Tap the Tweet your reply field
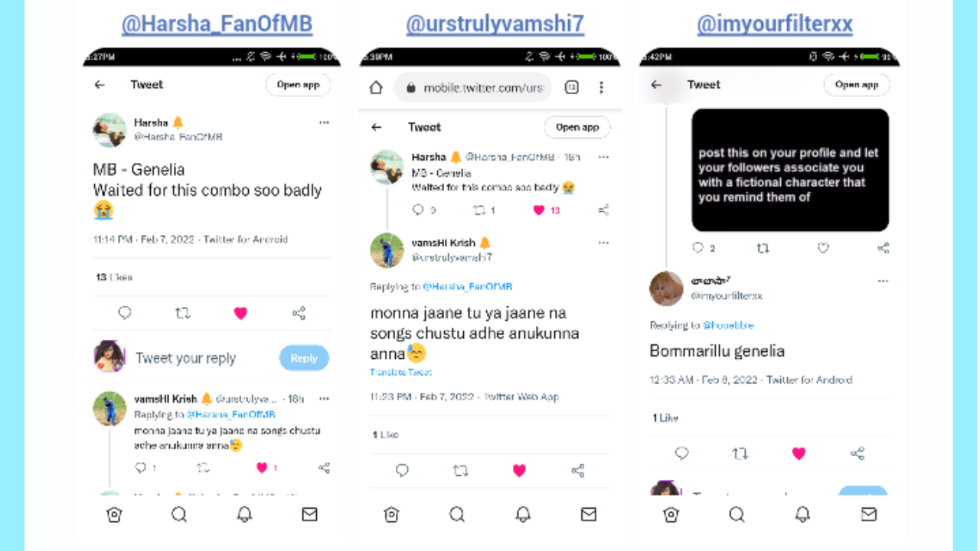 coord(185,358)
